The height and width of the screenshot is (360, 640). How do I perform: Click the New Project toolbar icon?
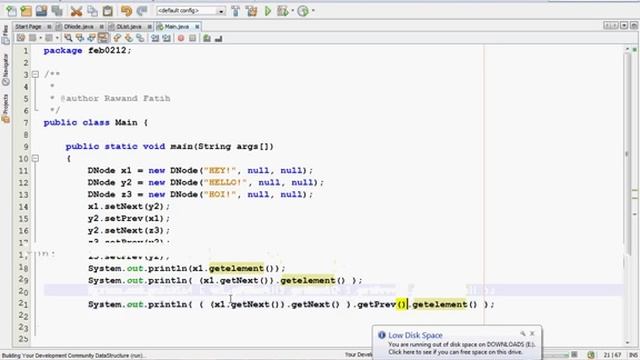point(26,11)
